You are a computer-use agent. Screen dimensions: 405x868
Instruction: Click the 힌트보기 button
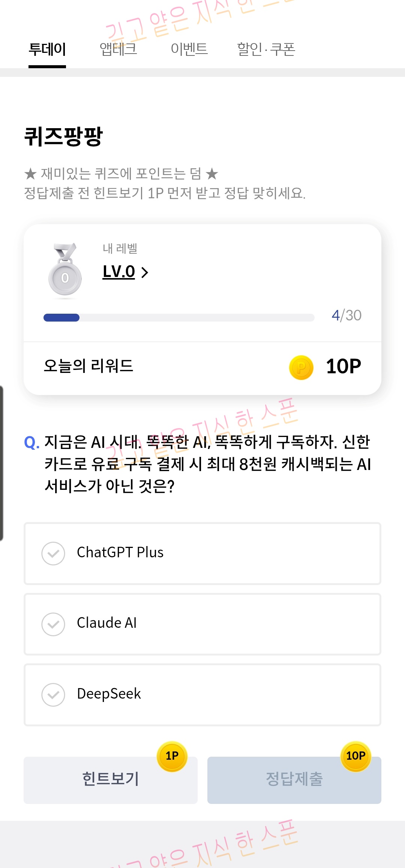pos(111,780)
